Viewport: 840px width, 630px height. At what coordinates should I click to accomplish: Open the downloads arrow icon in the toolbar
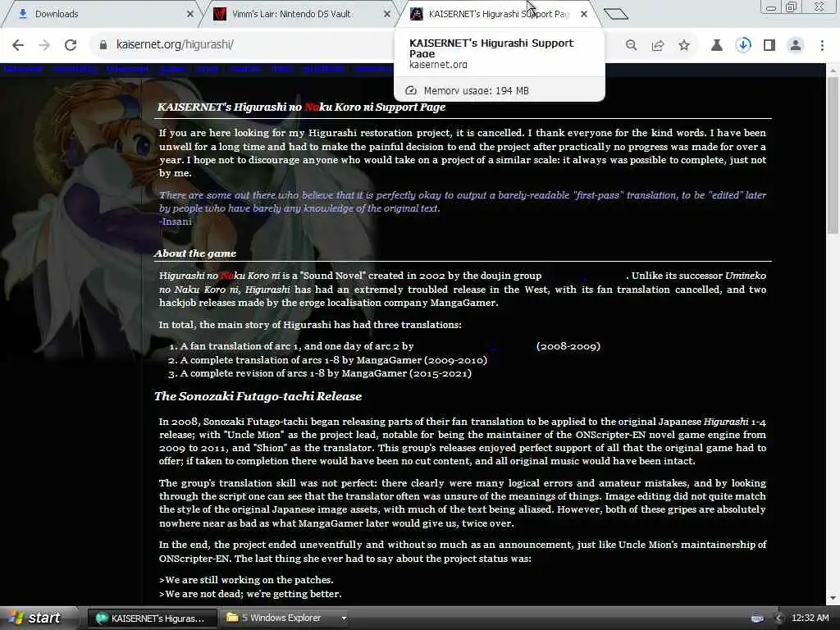743,45
